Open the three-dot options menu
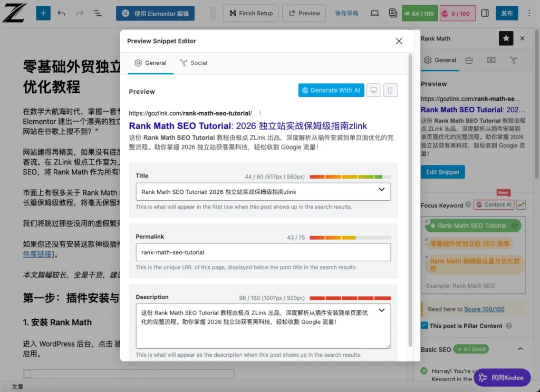 pos(529,13)
